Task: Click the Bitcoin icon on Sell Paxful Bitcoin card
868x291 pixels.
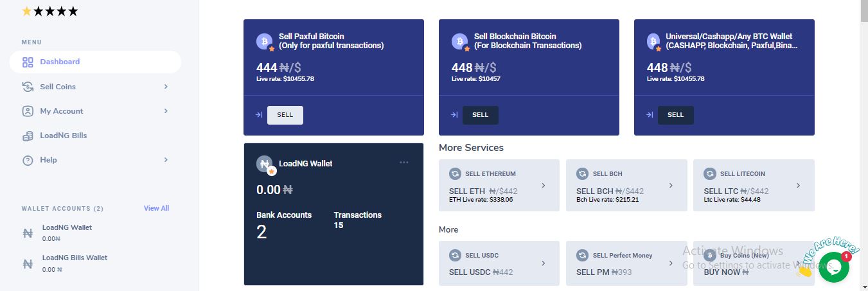Action: (264, 42)
